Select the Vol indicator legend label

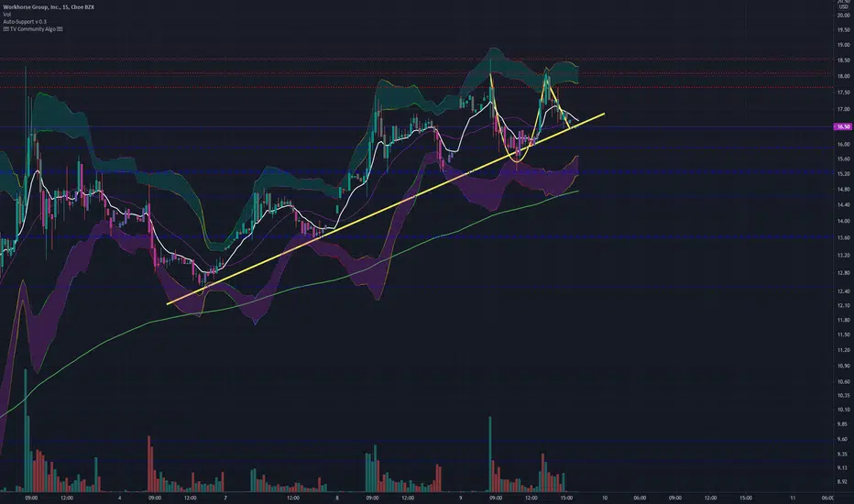(x=7, y=14)
